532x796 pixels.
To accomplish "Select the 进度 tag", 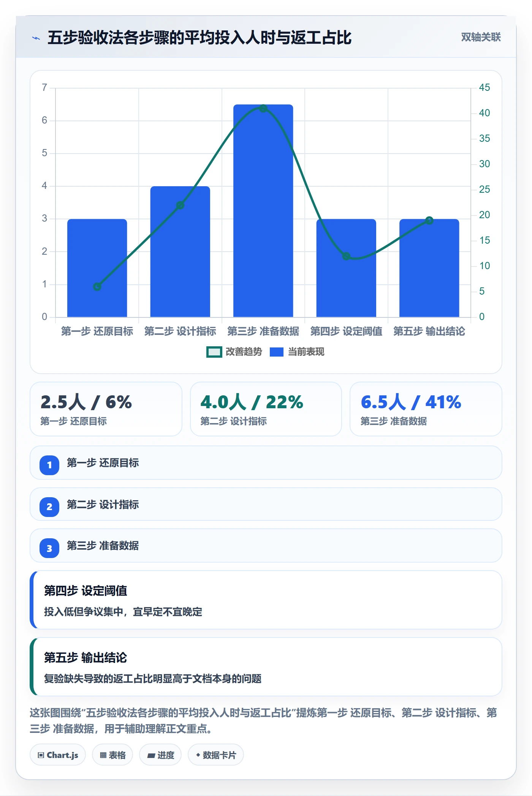I will tap(160, 755).
